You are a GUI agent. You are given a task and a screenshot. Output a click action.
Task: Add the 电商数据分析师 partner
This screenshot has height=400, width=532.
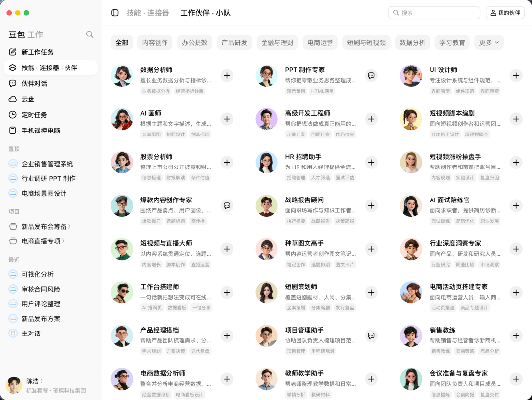(x=227, y=379)
